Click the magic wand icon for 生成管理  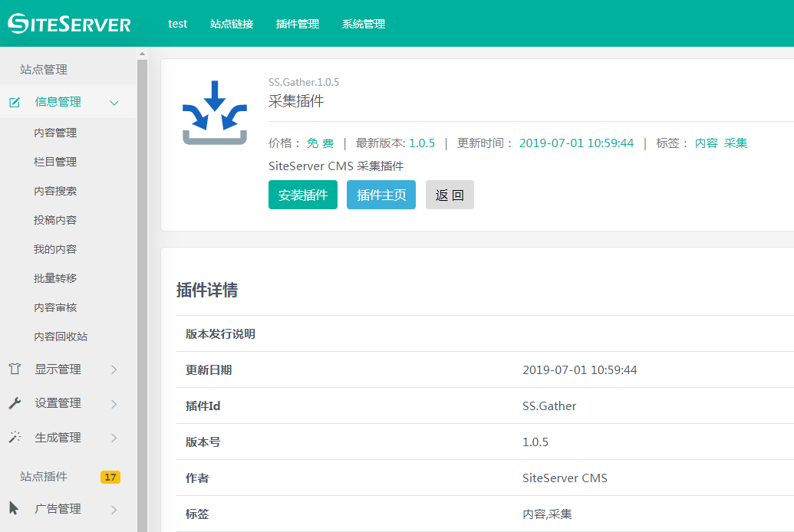15,437
